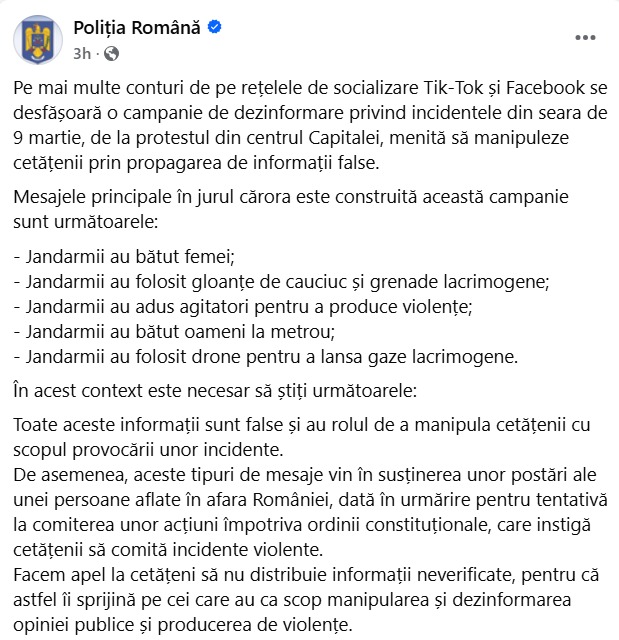Viewport: 619px width, 640px height.
Task: Click the Poliția Română profile avatar
Action: 34,38
